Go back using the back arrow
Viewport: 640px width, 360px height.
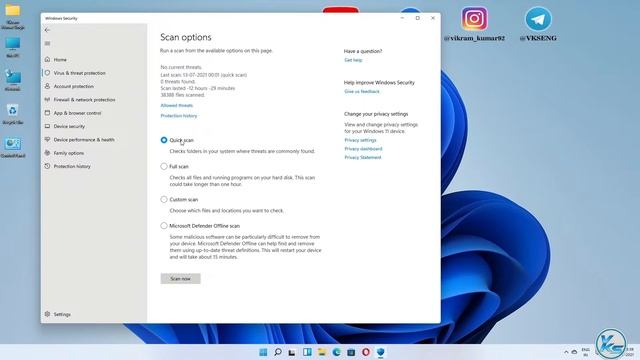point(47,30)
